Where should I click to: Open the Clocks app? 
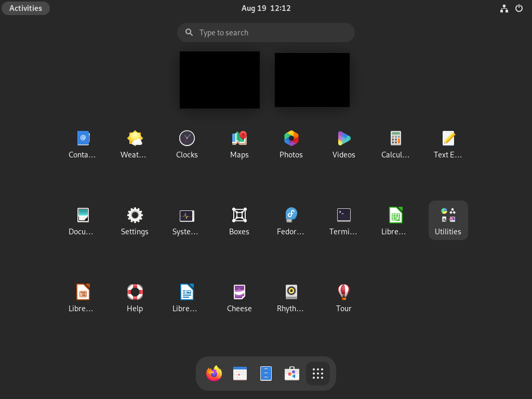click(187, 144)
